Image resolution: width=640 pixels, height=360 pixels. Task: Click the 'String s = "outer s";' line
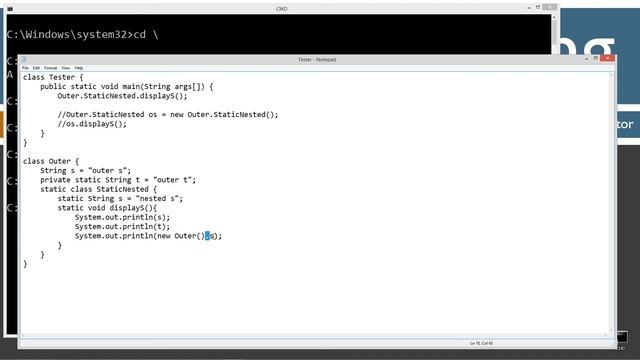point(85,171)
